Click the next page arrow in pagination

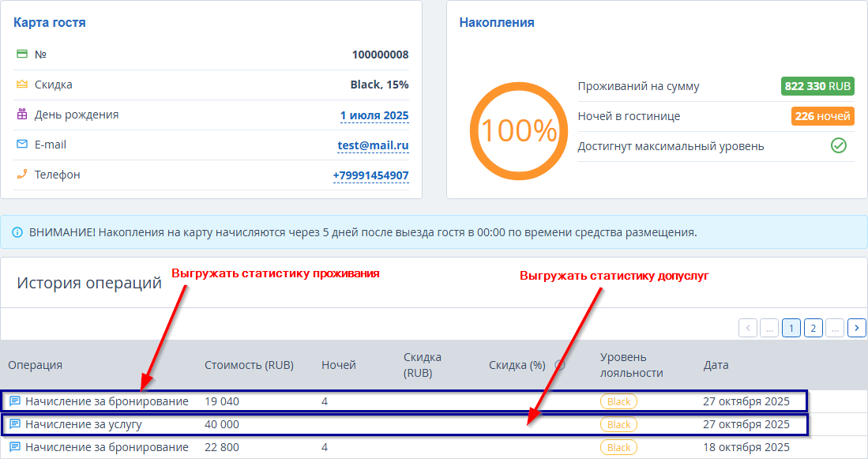click(857, 328)
